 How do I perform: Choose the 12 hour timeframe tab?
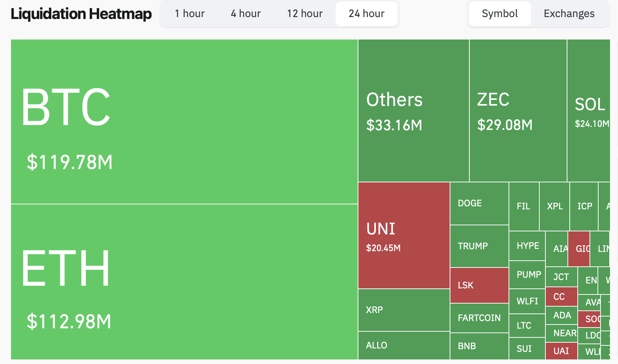(x=305, y=14)
